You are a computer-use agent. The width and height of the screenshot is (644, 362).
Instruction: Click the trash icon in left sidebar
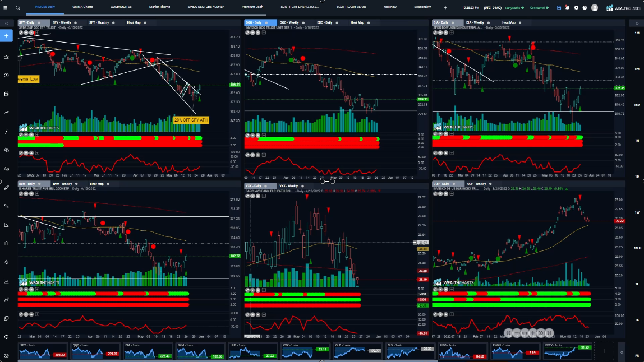7,243
